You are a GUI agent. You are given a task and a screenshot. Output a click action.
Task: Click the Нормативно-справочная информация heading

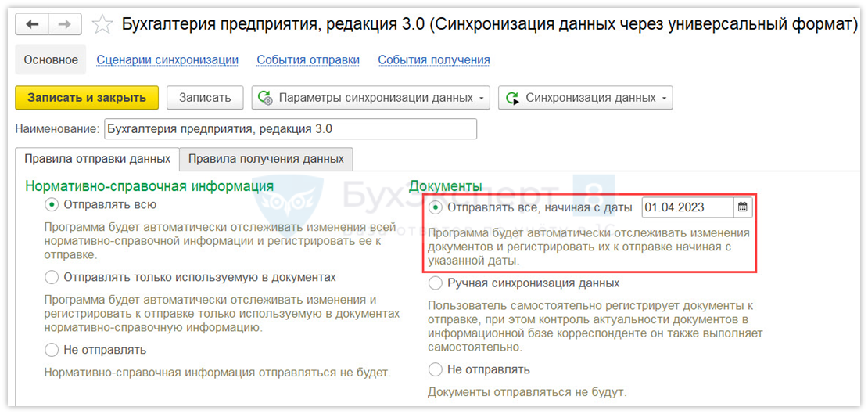pos(149,185)
